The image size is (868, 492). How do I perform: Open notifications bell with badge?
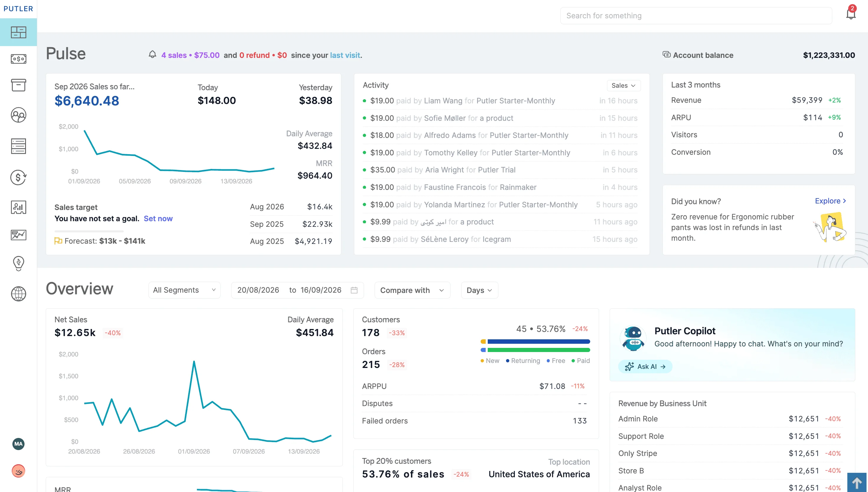[851, 14]
